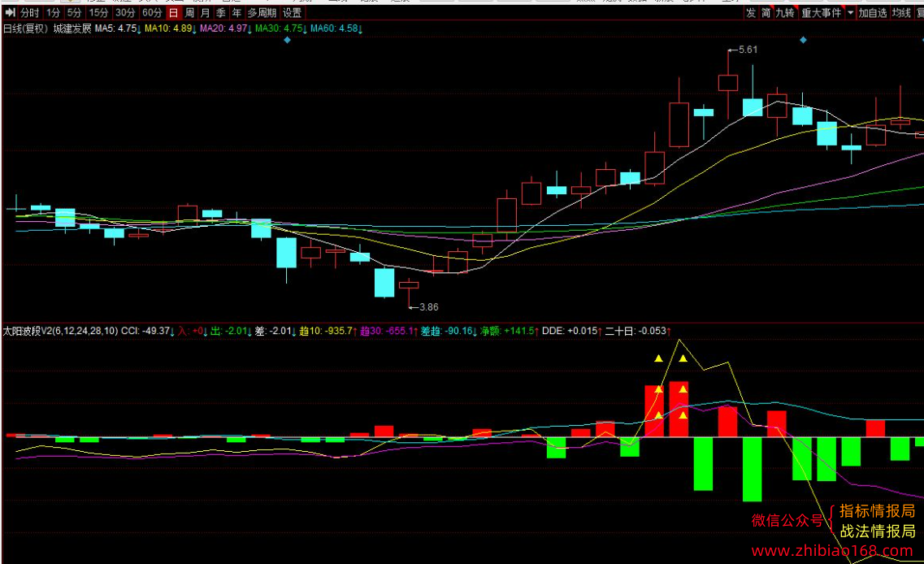Click the 日线(复权) label

(x=25, y=28)
